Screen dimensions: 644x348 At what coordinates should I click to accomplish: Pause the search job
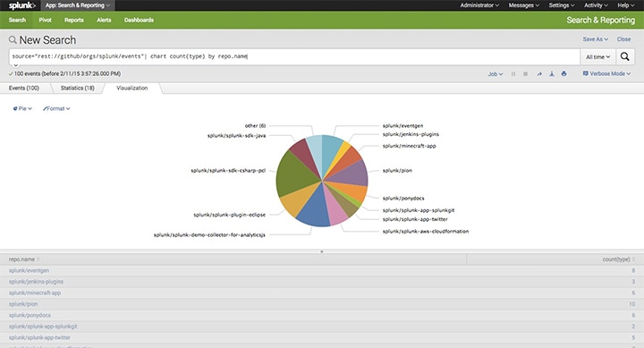513,74
